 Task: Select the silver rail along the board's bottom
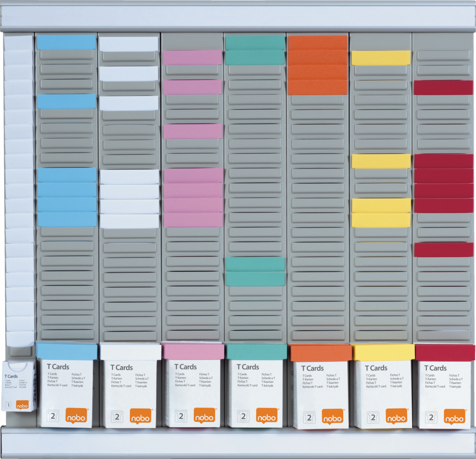[238, 442]
